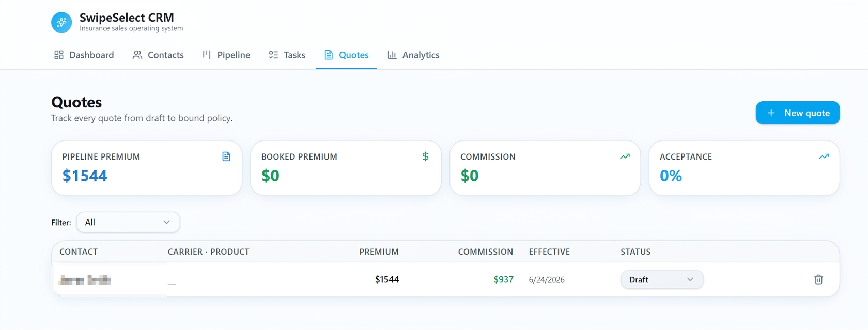View the Analytics tab
This screenshot has width=868, height=330.
coord(413,55)
